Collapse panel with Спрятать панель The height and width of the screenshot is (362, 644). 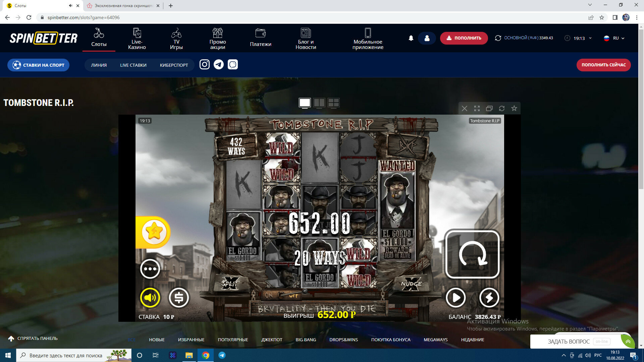pyautogui.click(x=33, y=339)
